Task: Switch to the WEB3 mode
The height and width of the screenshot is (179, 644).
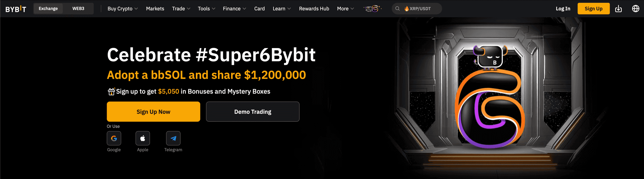Action: 78,8
